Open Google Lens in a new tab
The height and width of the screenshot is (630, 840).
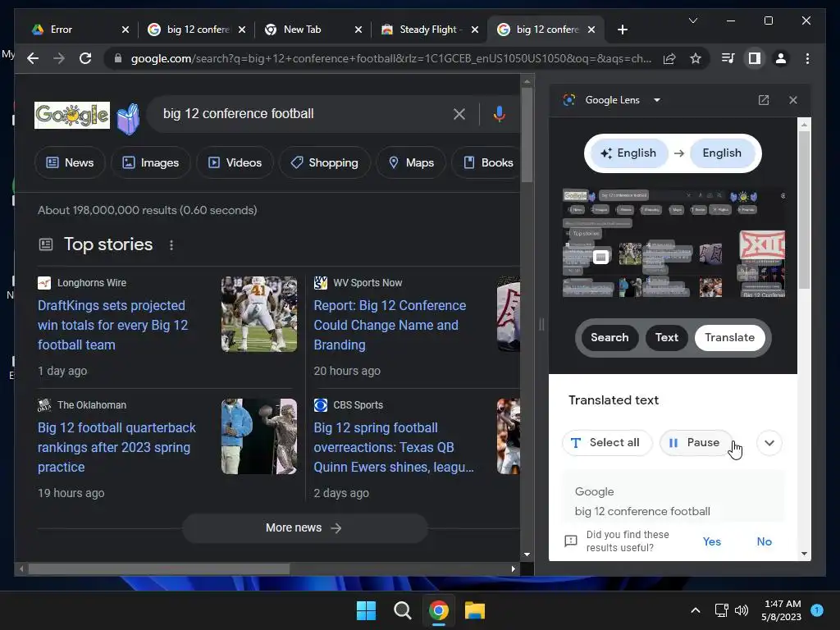[x=764, y=99]
